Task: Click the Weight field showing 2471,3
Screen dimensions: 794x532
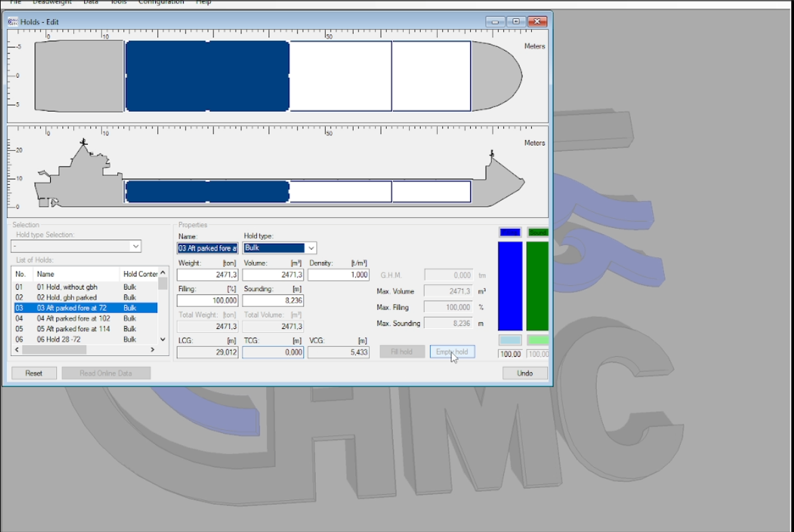Action: click(207, 275)
